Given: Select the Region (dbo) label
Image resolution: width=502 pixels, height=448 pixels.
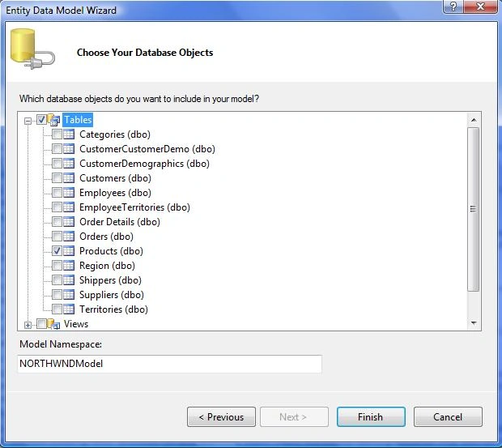Looking at the screenshot, I should click(107, 266).
